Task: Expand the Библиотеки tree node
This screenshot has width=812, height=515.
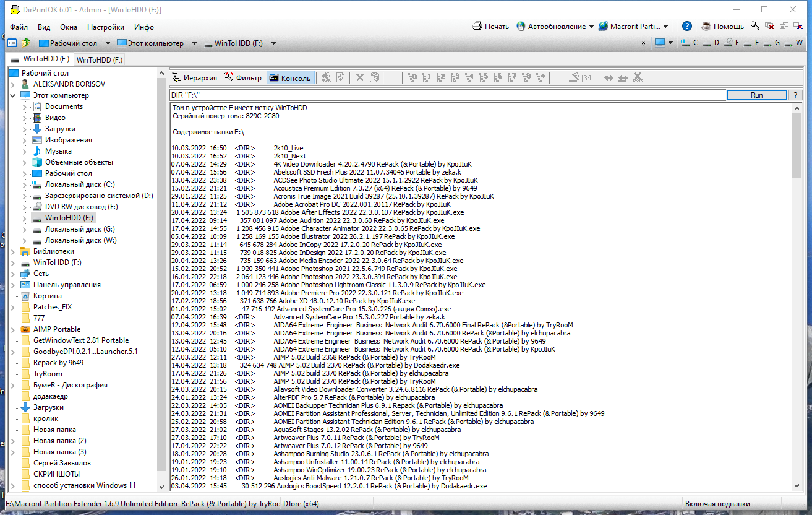Action: (13, 251)
